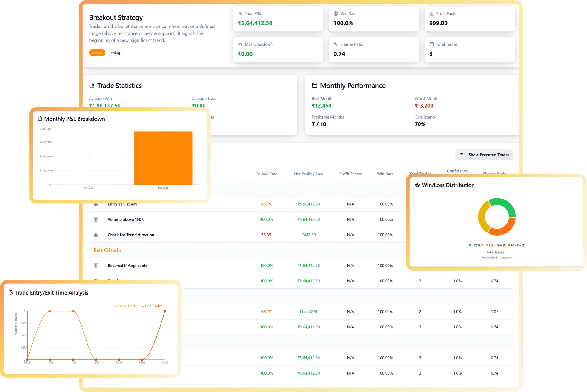Toggle Entry Trades series in chart legend
The height and width of the screenshot is (392, 587).
coord(126,306)
